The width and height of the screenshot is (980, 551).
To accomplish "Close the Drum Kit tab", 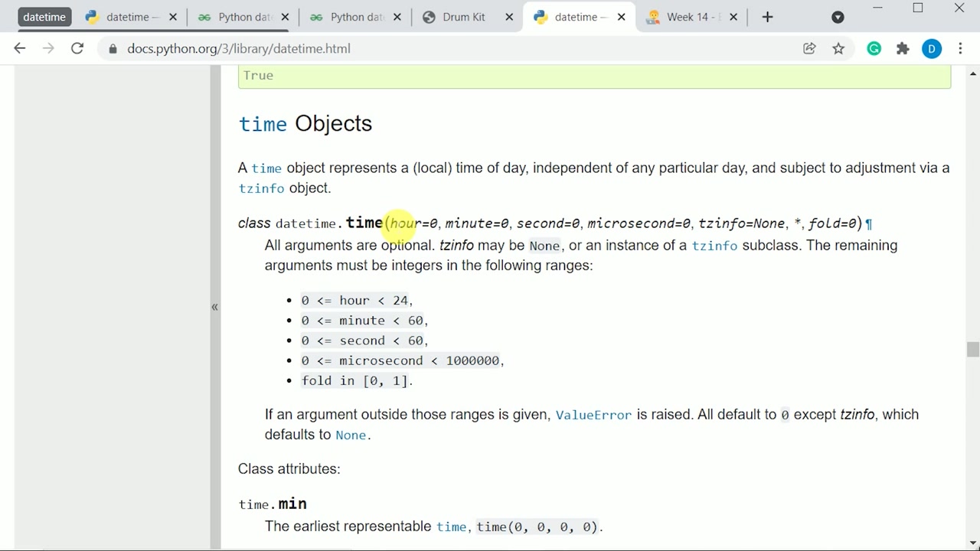I will coord(509,17).
